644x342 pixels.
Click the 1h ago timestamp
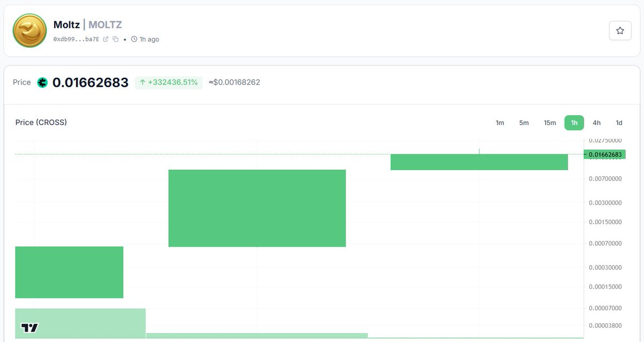coord(149,39)
